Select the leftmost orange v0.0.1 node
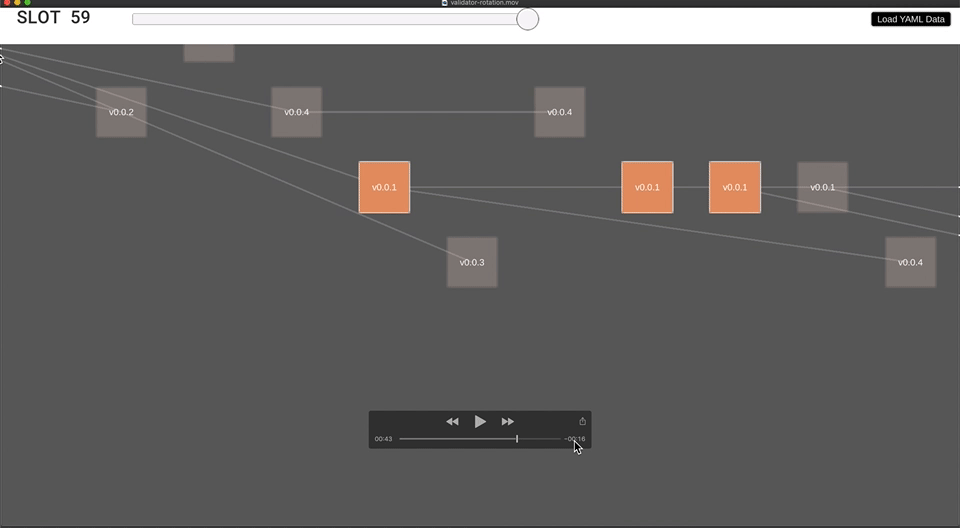The width and height of the screenshot is (960, 528). pyautogui.click(x=384, y=187)
